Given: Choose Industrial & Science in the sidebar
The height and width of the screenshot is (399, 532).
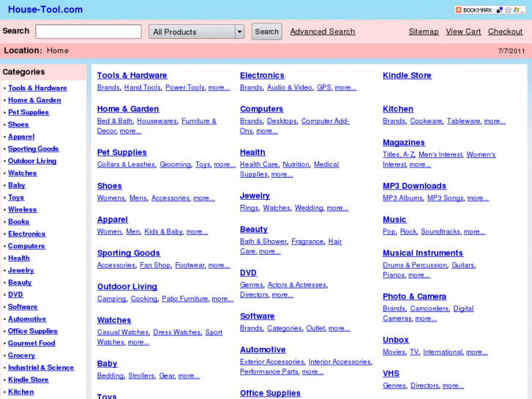Looking at the screenshot, I should [x=41, y=368].
